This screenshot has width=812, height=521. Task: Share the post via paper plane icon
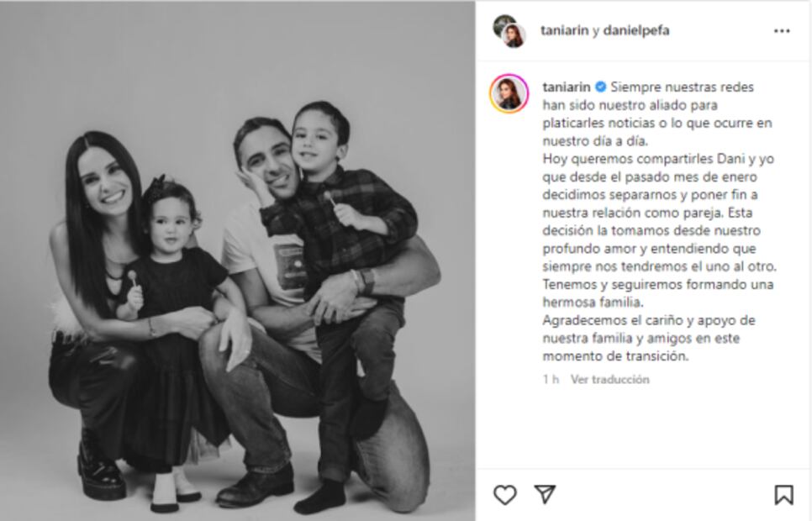click(x=545, y=494)
